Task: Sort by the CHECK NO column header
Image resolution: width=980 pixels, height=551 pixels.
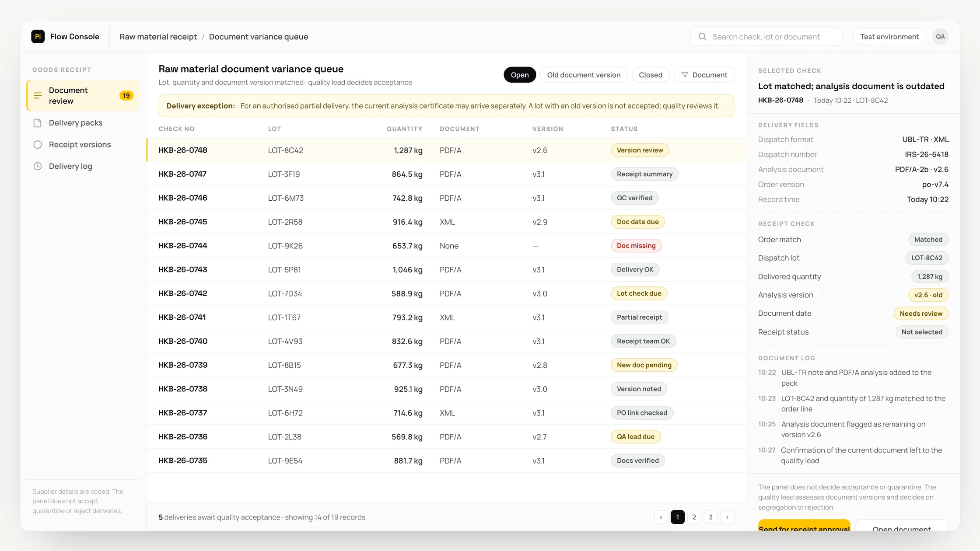Action: point(176,129)
